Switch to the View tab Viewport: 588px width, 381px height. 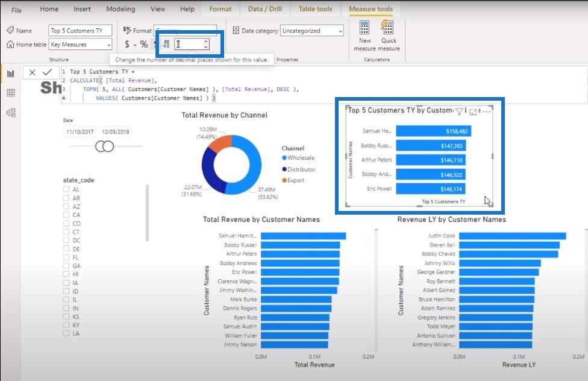click(x=157, y=9)
